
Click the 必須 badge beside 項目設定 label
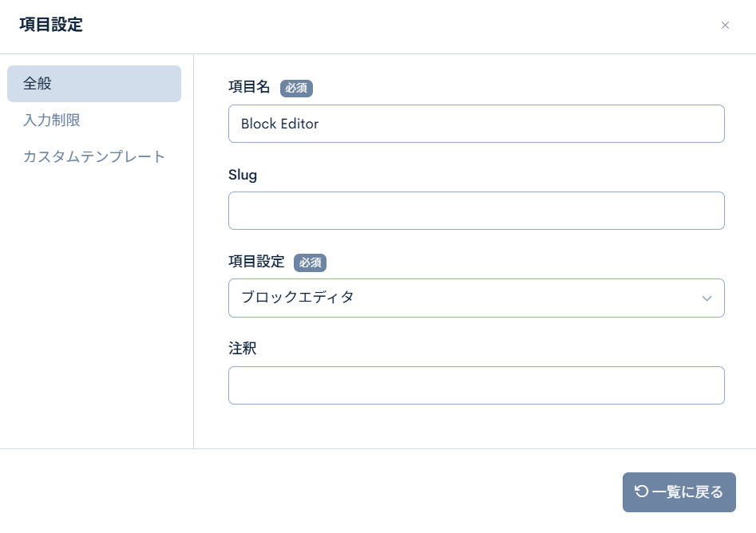click(310, 263)
